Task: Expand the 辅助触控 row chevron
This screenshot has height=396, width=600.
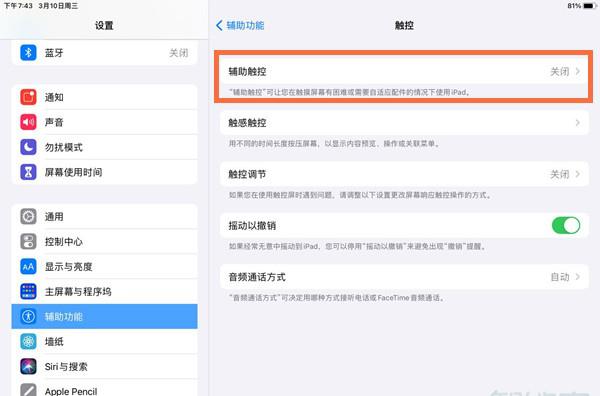Action: (x=578, y=71)
